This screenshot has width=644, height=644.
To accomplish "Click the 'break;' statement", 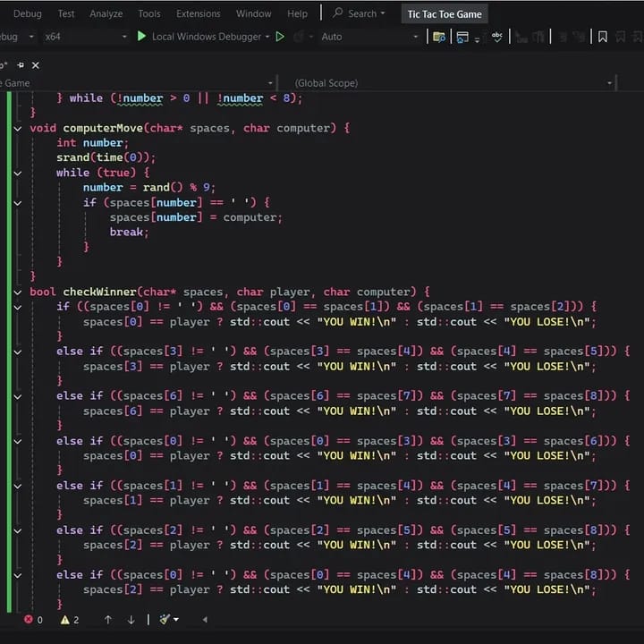I will point(130,232).
